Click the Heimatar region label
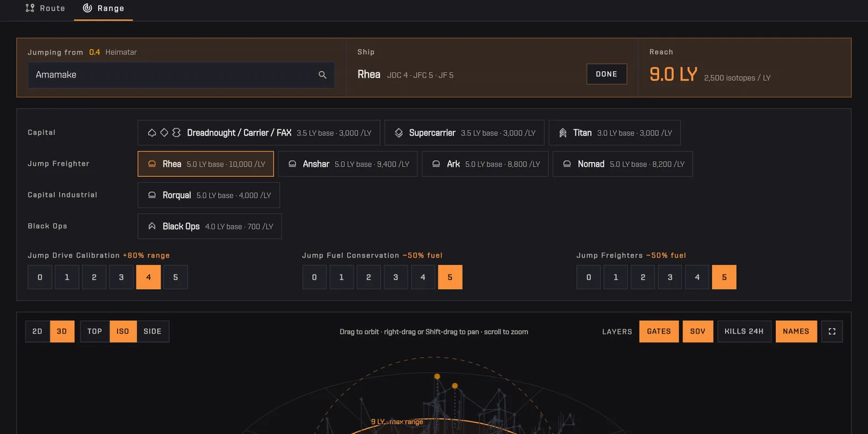The image size is (868, 434). (x=121, y=52)
